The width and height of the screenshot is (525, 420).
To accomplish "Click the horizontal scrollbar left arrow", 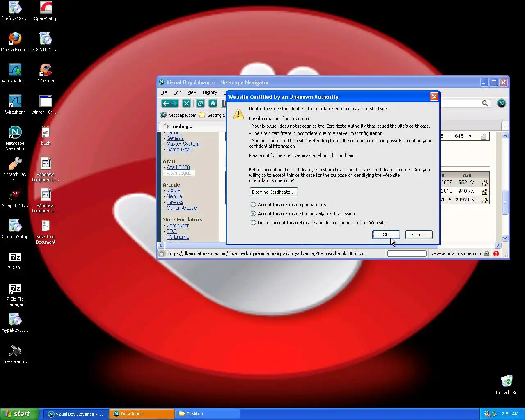I will coord(161,245).
